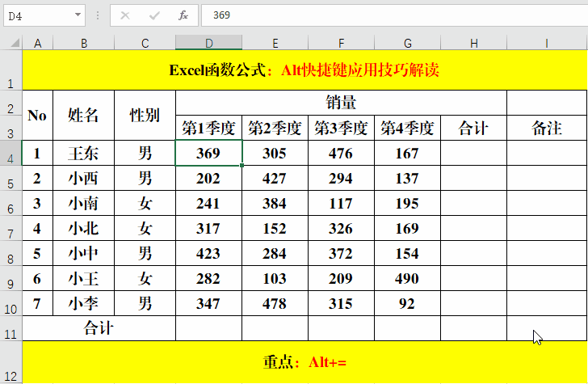Select row 4 header
Screen dimensions: 588x384
[10, 153]
